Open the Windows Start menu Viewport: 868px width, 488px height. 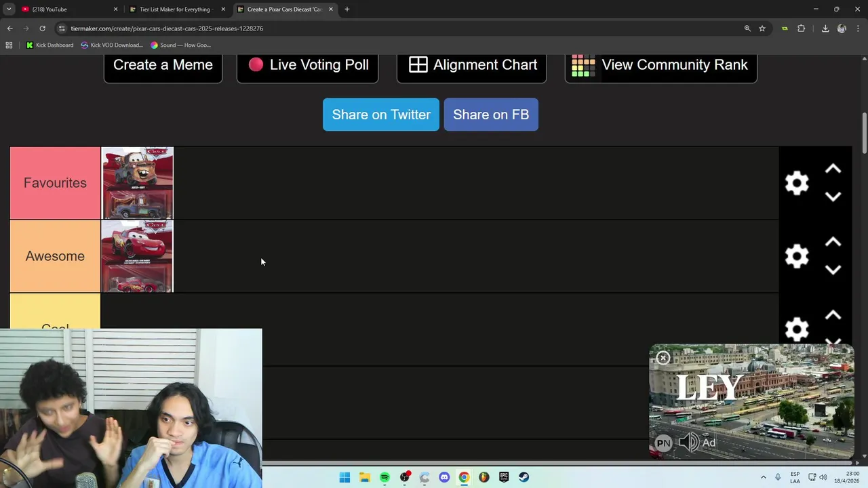tap(344, 477)
